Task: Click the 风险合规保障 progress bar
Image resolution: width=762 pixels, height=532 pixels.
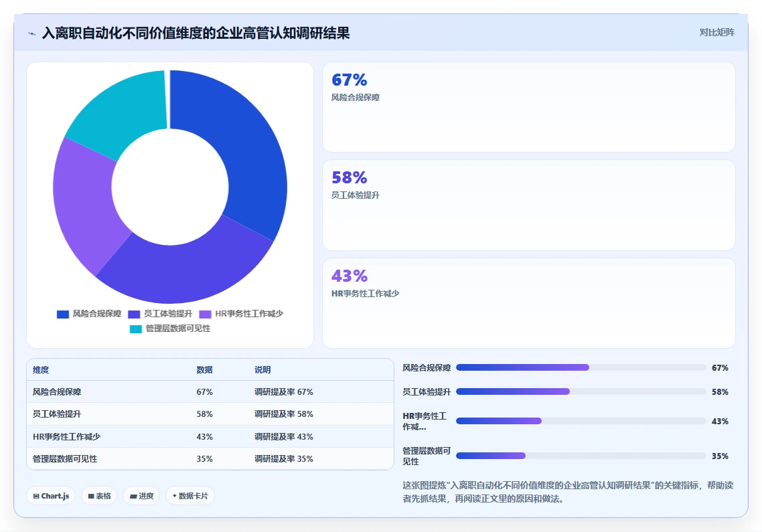Action: (x=581, y=368)
